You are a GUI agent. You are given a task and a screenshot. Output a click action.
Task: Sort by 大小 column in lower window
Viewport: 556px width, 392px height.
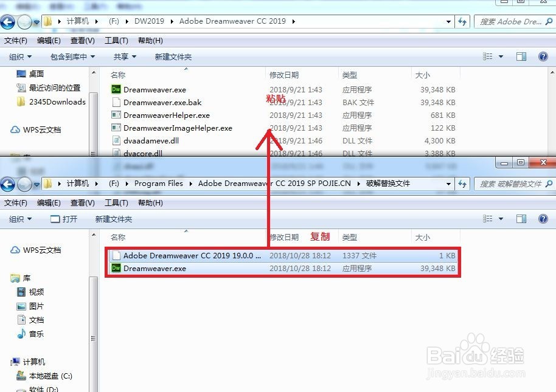click(422, 237)
